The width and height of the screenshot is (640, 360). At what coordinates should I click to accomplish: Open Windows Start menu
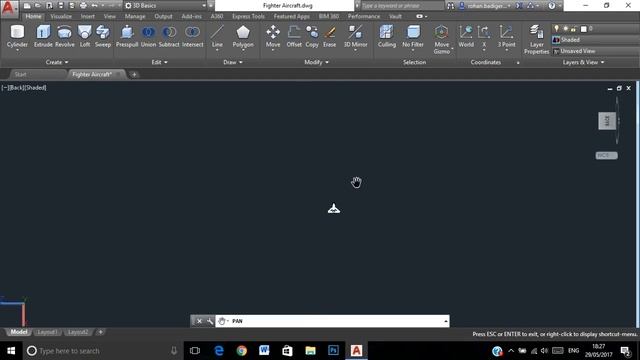11,351
